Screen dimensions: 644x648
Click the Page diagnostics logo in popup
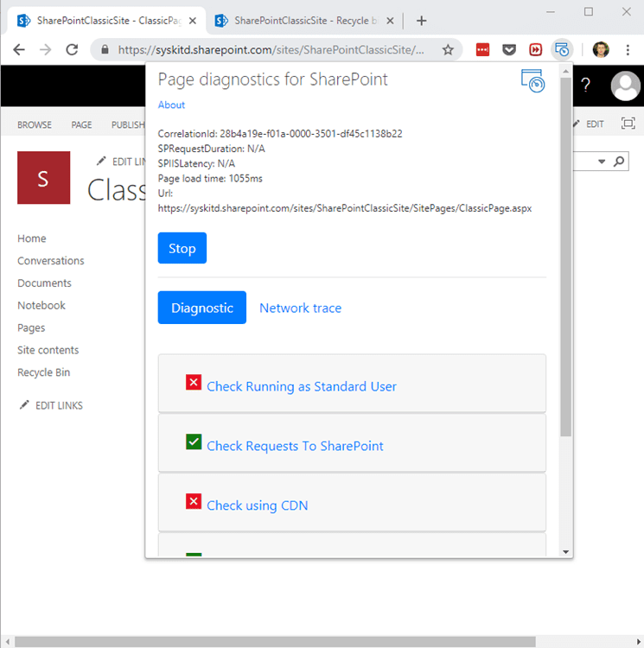(x=532, y=81)
